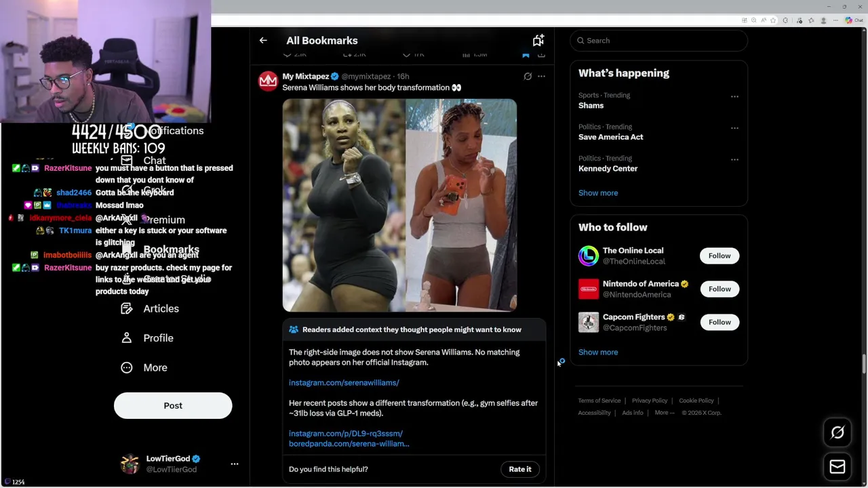The height and width of the screenshot is (488, 868).
Task: Click The Online Local avatar
Action: pyautogui.click(x=589, y=256)
